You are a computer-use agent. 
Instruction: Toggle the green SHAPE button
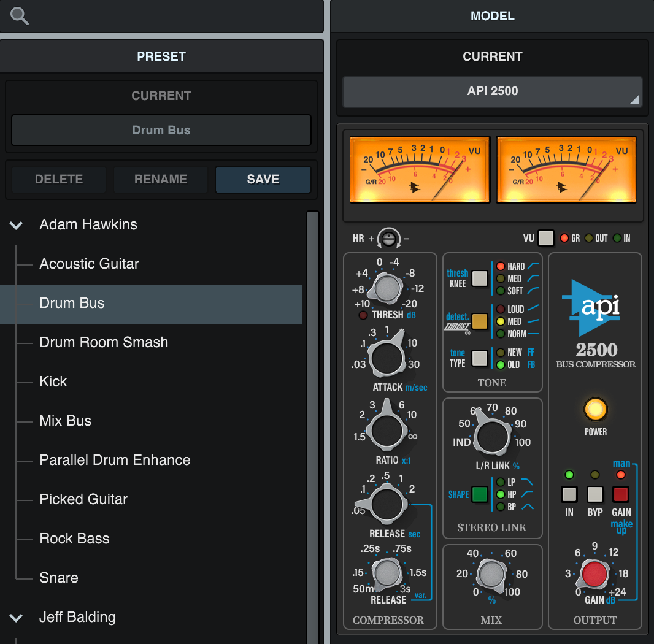click(480, 494)
